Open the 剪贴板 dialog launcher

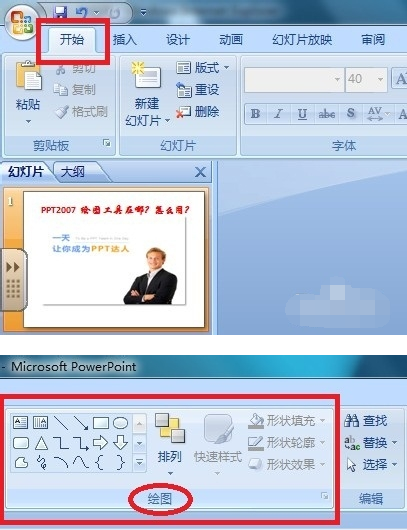(107, 143)
